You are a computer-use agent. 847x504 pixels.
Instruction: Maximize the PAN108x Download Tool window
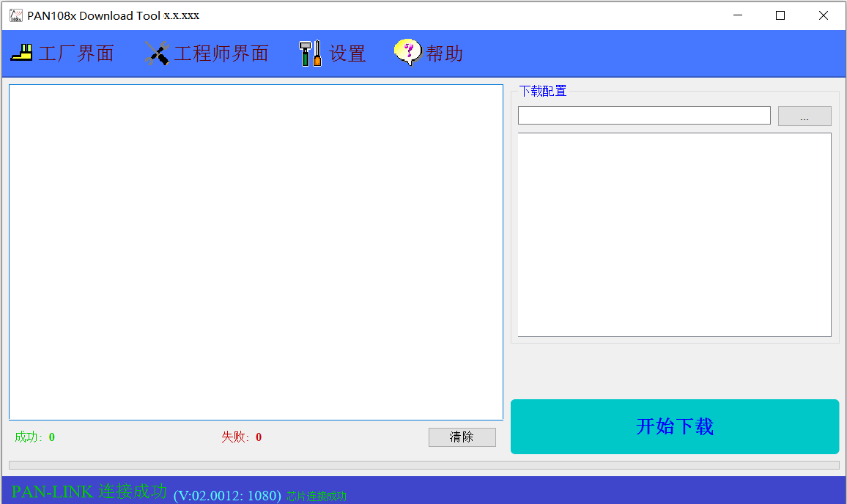tap(780, 15)
